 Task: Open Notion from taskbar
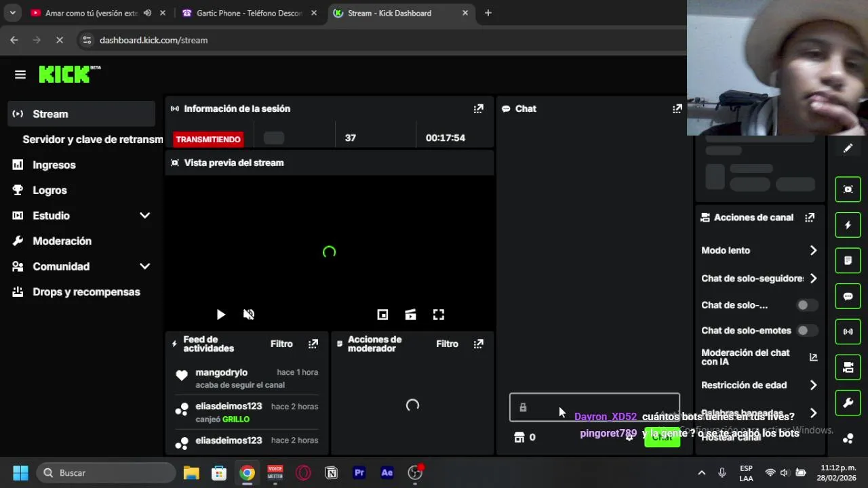[x=331, y=472]
